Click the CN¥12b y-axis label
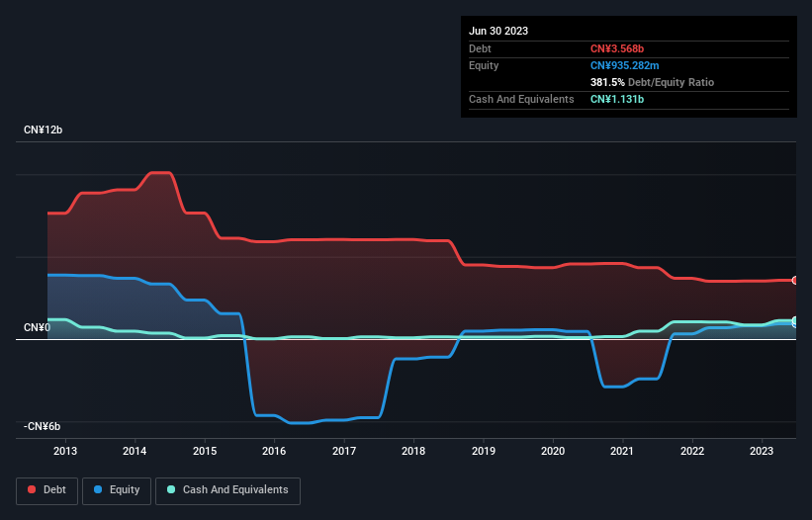Image resolution: width=812 pixels, height=520 pixels. point(43,130)
